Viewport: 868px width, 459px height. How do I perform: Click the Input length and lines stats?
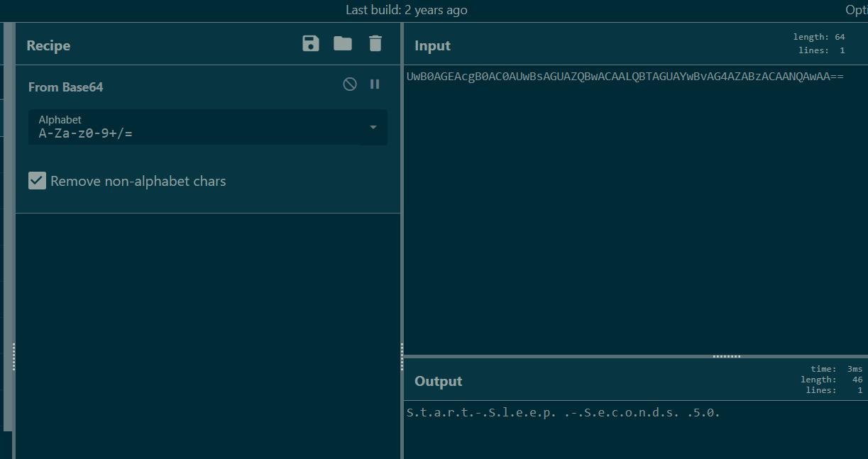820,43
